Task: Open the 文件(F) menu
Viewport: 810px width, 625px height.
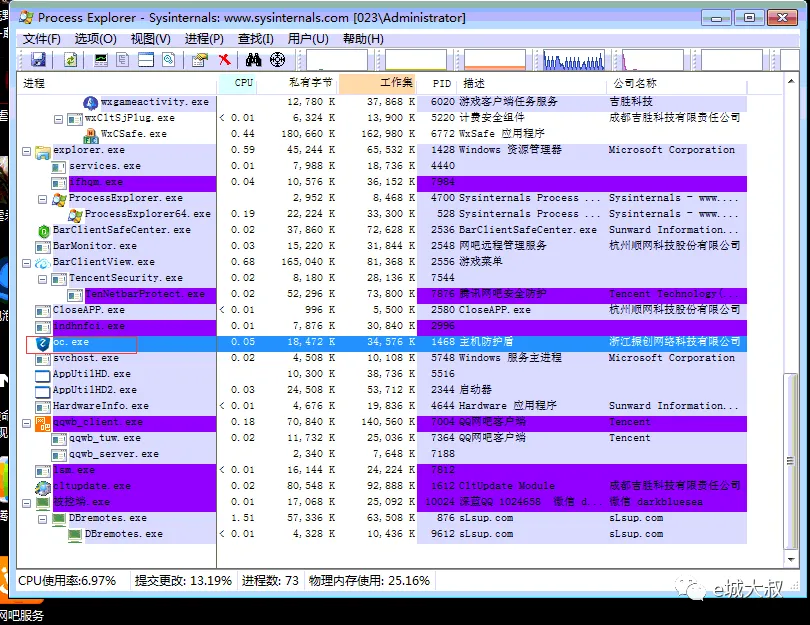Action: 42,39
